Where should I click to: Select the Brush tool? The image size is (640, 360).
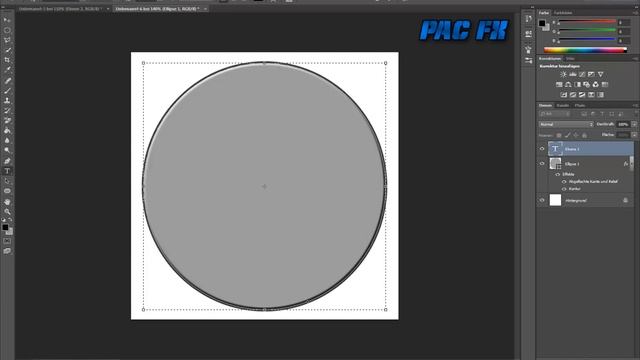[7, 90]
